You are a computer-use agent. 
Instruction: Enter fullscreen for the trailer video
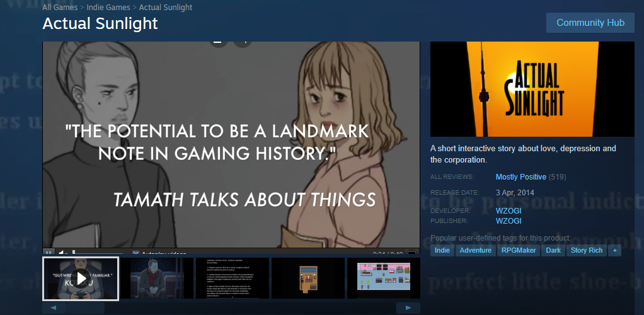coord(412,253)
